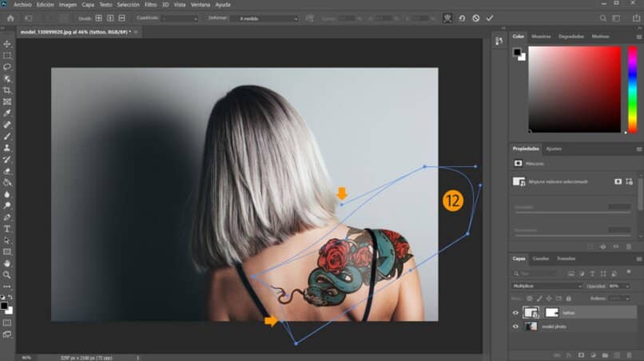Image resolution: width=644 pixels, height=361 pixels.
Task: Open the Filtro menu
Action: (151, 5)
